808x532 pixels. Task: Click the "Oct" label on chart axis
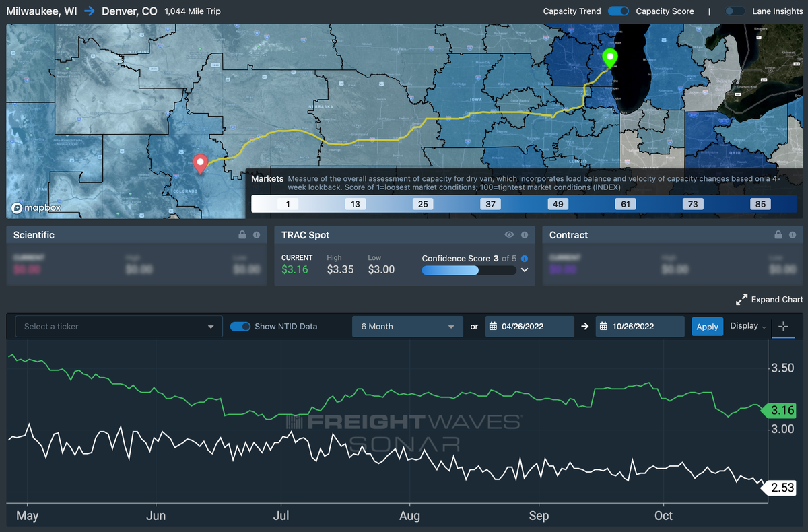[664, 516]
